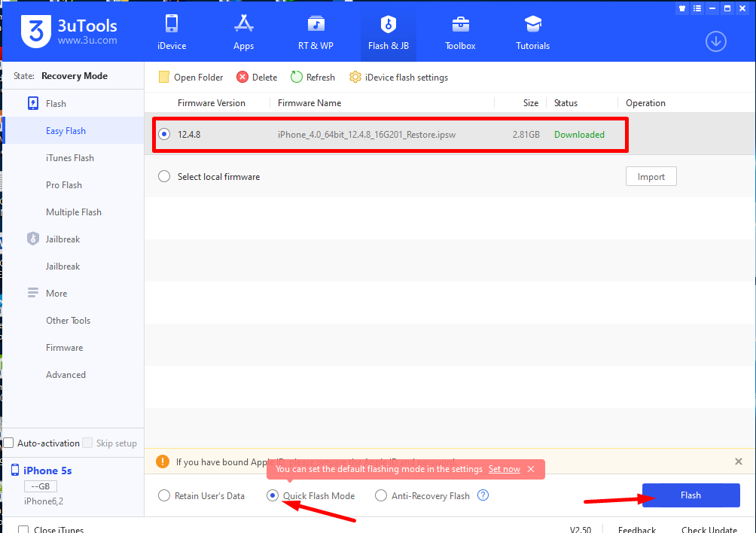Click the Jailbreak shield sidebar icon

pyautogui.click(x=33, y=239)
